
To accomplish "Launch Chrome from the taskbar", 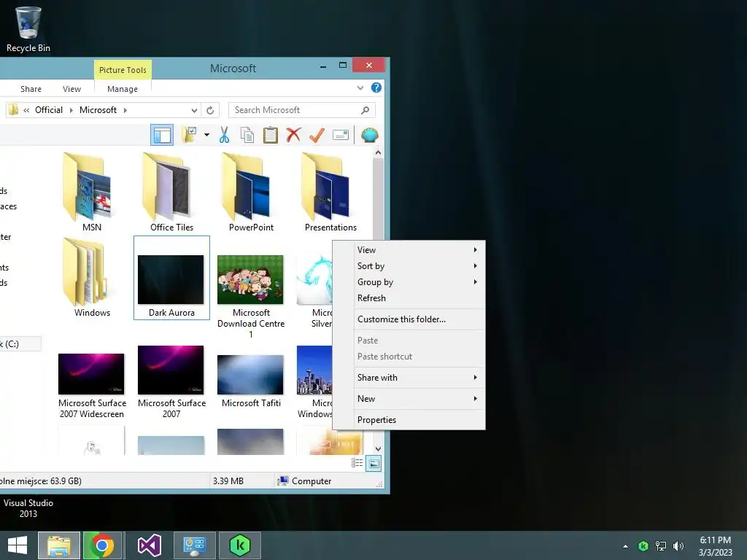I will tap(102, 545).
